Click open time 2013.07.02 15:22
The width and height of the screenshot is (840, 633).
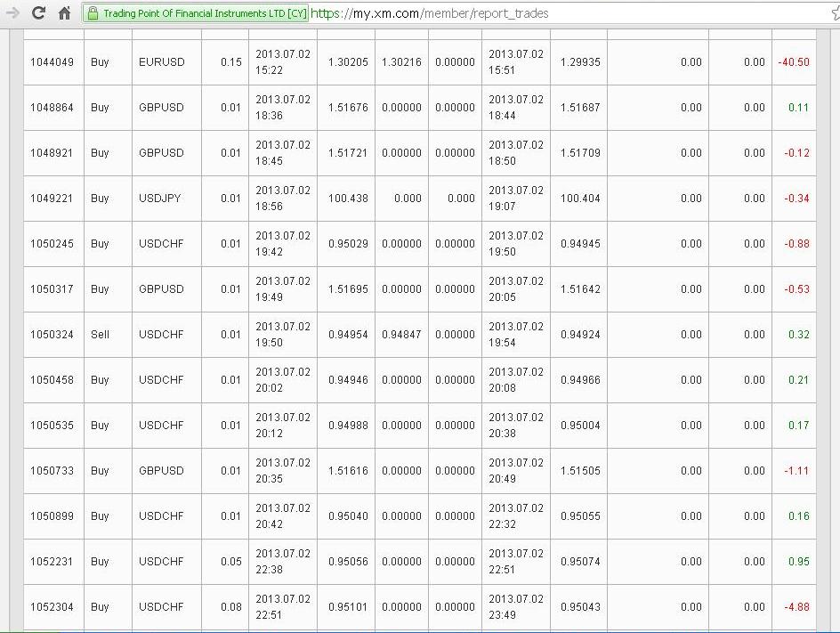tap(283, 61)
